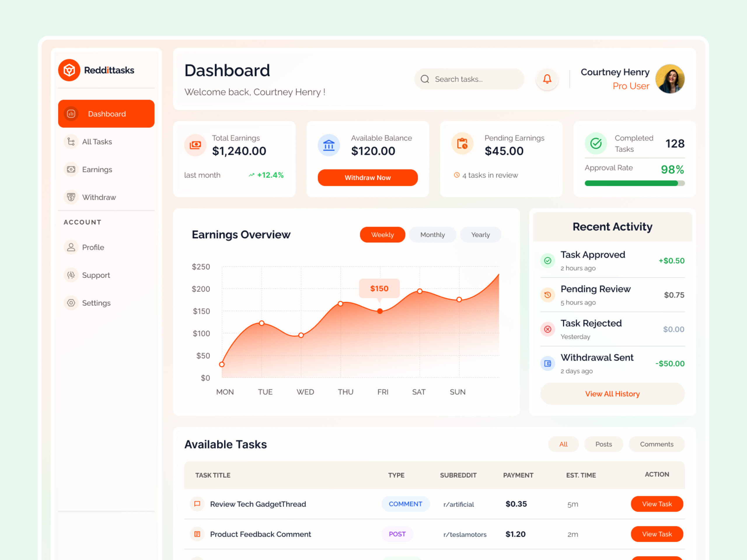Screen dimensions: 747x560
Task: Click the Withdrawal Sent wallet icon
Action: click(547, 363)
